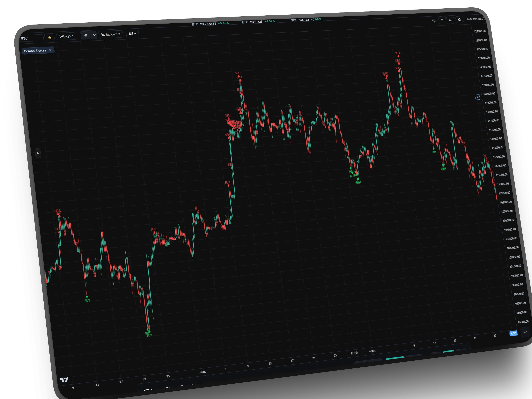The height and width of the screenshot is (399, 532).
Task: Click the 120000.00 price axis label
Action: point(489,94)
